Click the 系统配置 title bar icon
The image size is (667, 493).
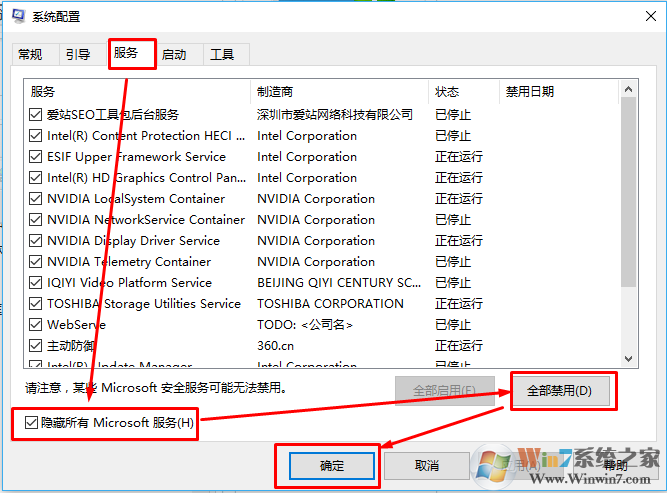(18, 16)
